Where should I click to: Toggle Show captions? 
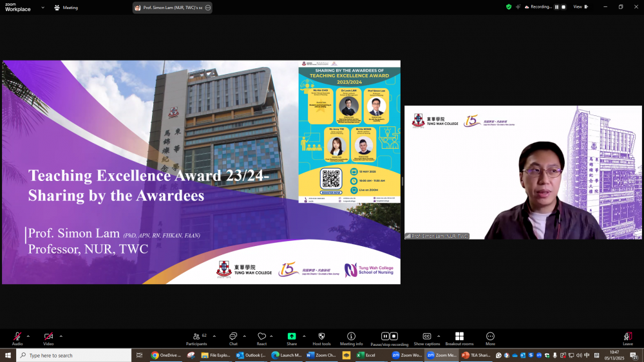(x=427, y=339)
